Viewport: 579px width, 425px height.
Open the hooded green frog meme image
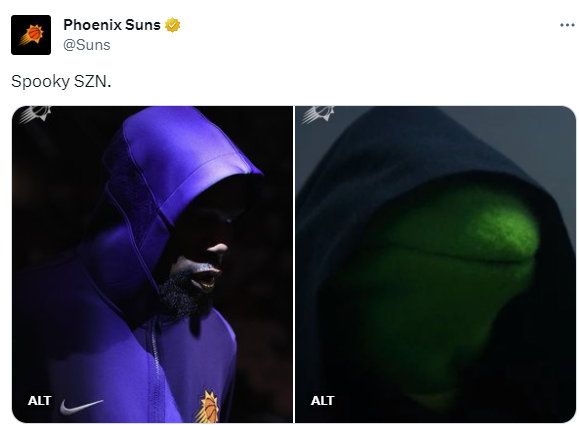436,264
